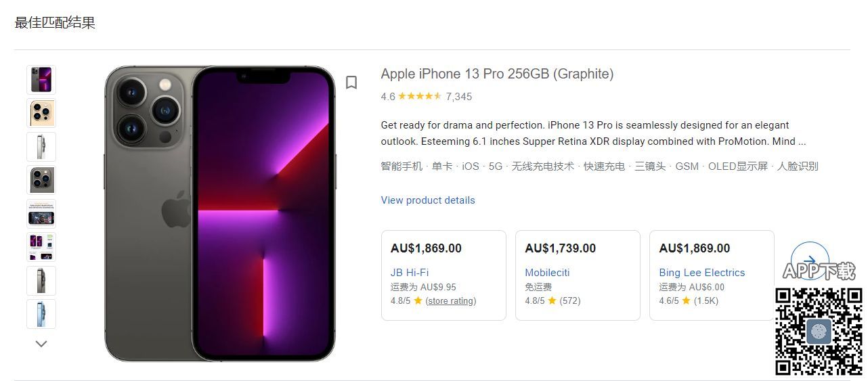Click the star rating icons below title
This screenshot has width=868, height=381.
[420, 96]
